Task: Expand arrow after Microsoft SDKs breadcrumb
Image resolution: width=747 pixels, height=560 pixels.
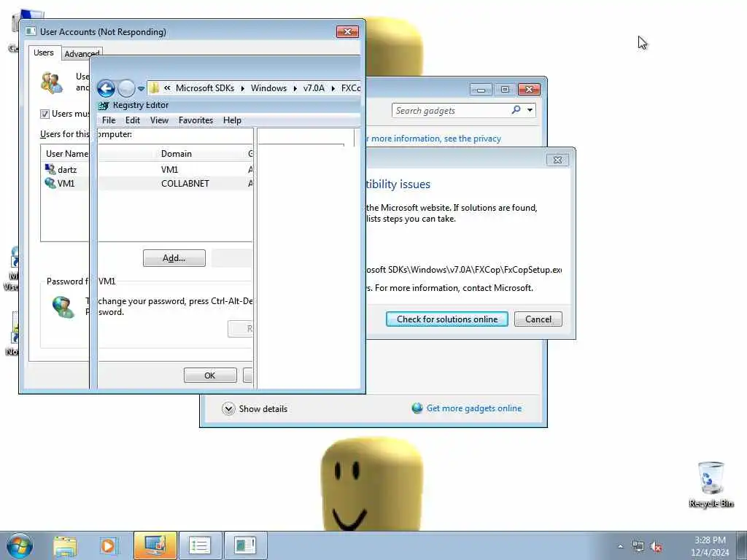Action: click(242, 88)
